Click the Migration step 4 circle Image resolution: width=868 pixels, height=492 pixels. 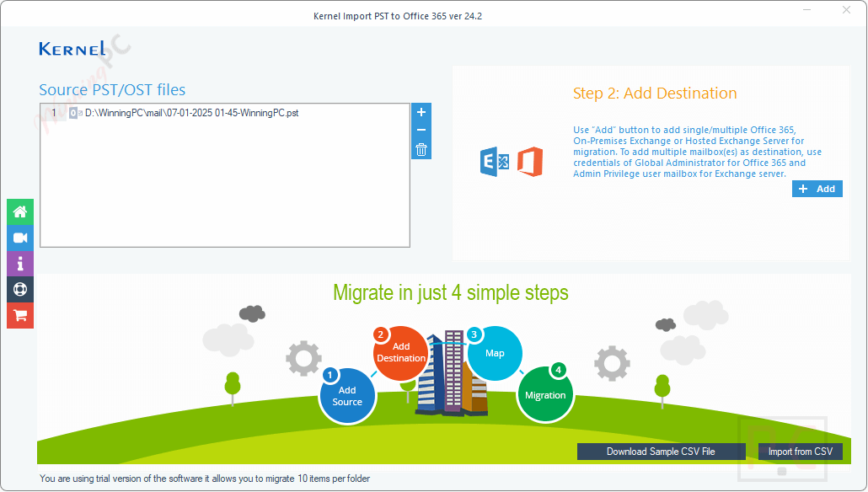545,394
